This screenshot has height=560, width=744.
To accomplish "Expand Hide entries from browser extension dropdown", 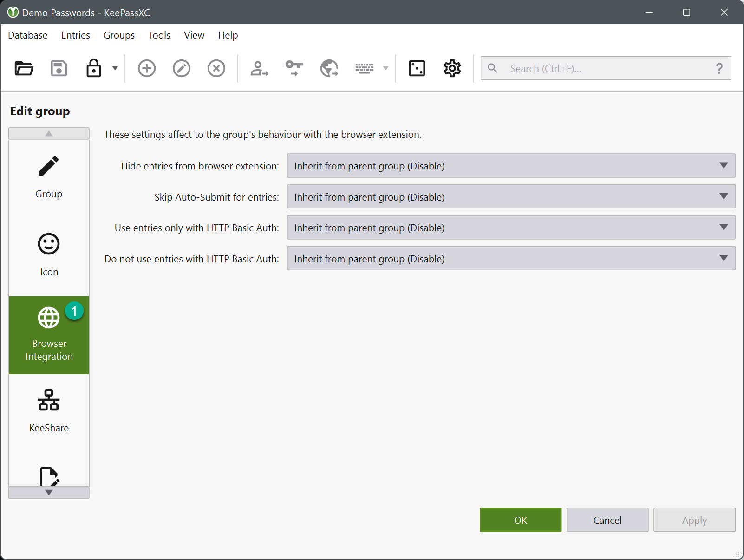I will [x=511, y=166].
